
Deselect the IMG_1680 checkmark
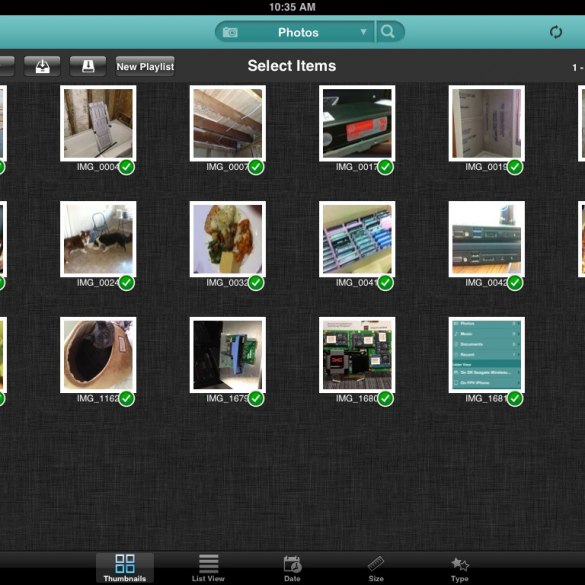(x=385, y=398)
